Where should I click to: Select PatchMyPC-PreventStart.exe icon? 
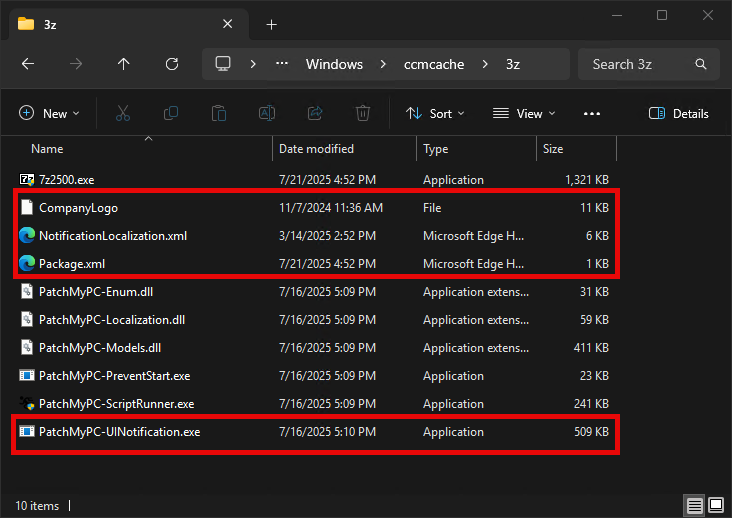(27, 376)
